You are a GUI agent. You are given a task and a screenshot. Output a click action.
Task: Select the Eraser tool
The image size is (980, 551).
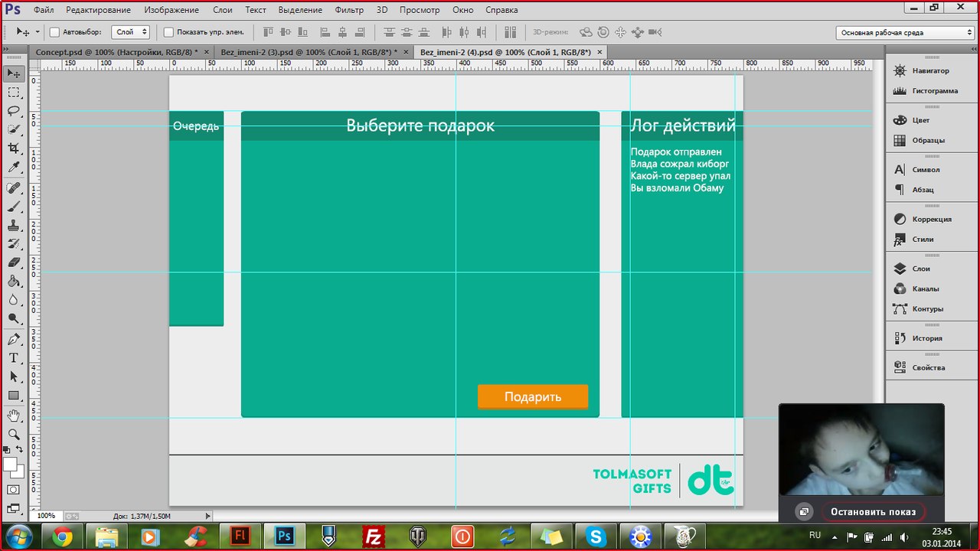[14, 263]
